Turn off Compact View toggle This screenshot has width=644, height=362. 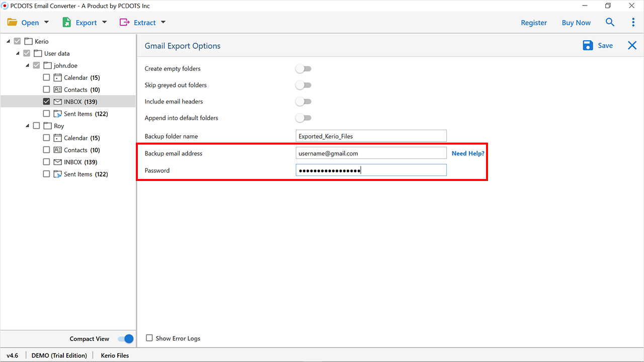126,339
